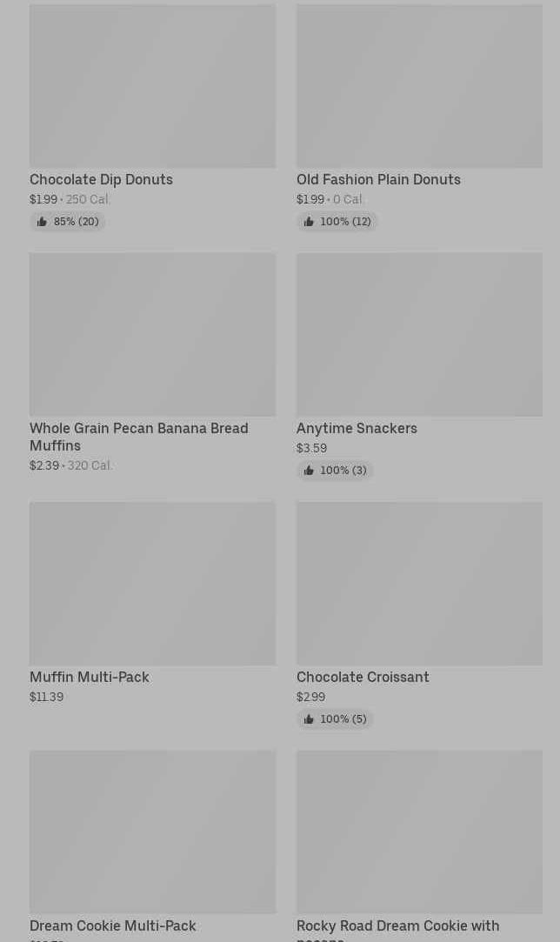560x942 pixels.
Task: Click thumbs-up rating icon for Anytime Snackers
Action: point(309,471)
